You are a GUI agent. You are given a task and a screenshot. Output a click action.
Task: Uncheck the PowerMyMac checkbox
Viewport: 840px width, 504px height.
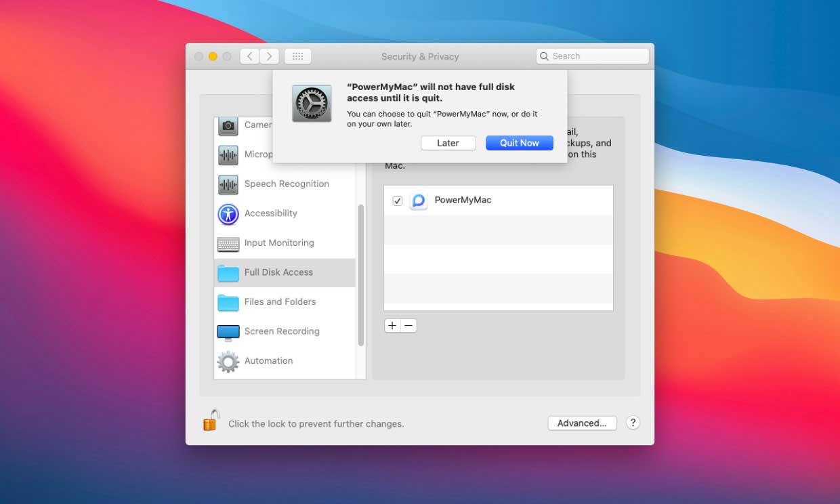398,201
